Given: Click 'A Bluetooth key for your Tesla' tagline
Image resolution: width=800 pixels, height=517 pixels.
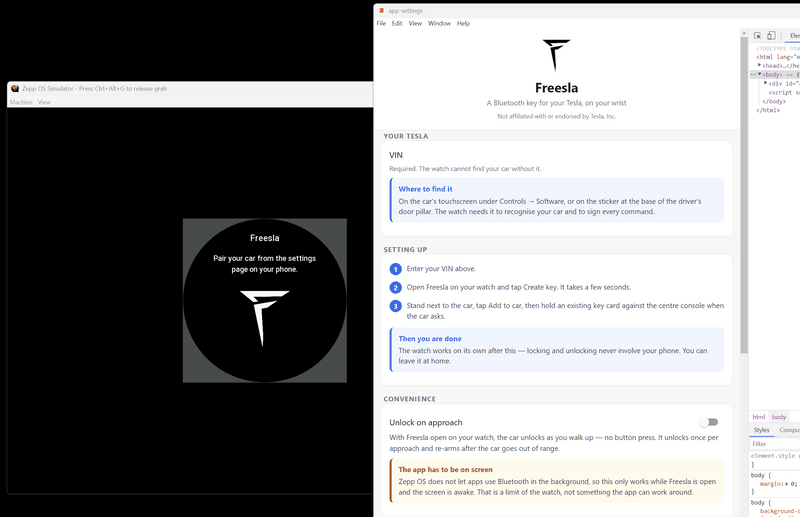Looking at the screenshot, I should click(x=556, y=103).
